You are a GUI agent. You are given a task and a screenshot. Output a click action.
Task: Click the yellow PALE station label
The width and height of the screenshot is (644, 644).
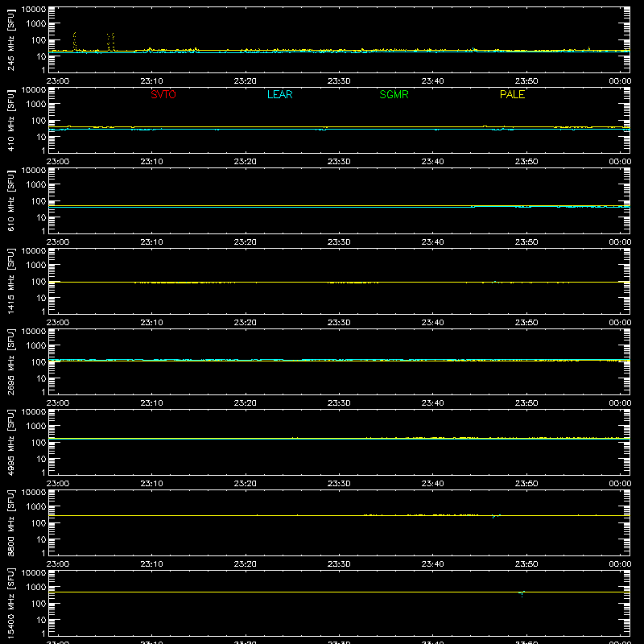pos(512,94)
